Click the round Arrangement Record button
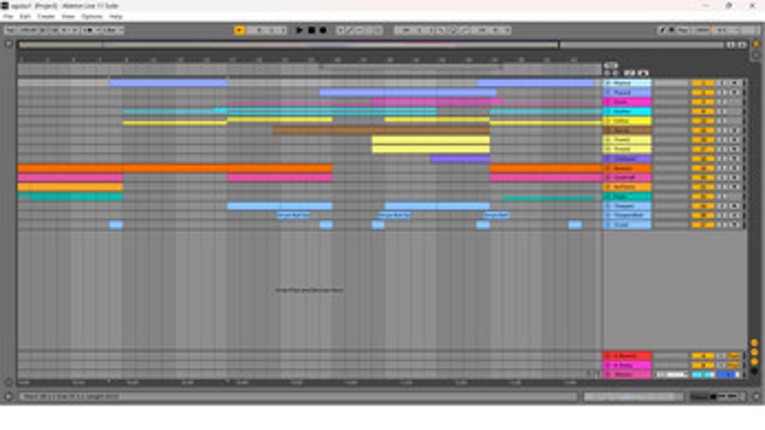The width and height of the screenshot is (765, 430). [x=322, y=30]
